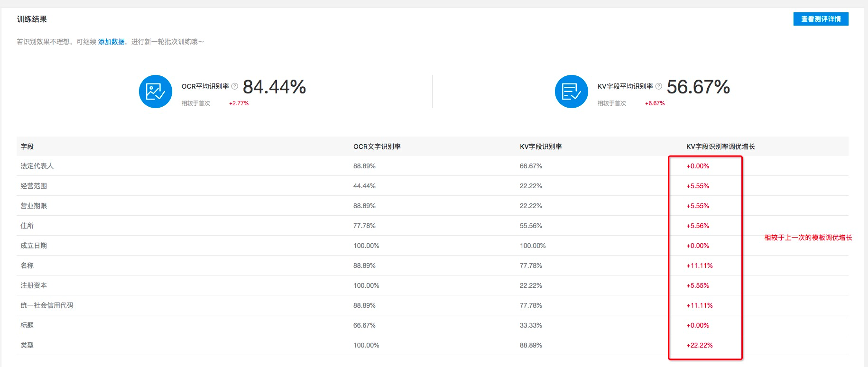
Task: Click the 训练结果 section title
Action: click(32, 19)
